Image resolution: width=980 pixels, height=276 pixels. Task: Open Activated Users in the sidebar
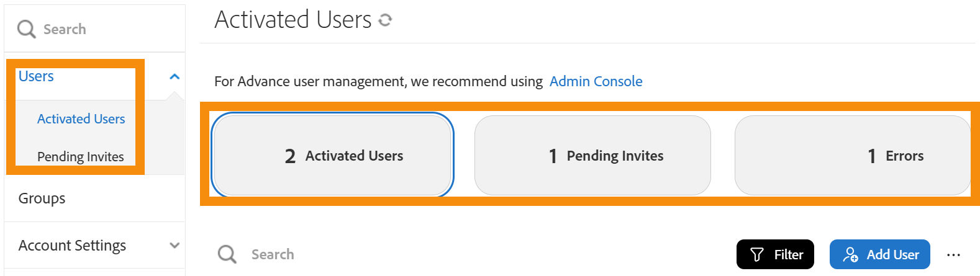coord(81,119)
